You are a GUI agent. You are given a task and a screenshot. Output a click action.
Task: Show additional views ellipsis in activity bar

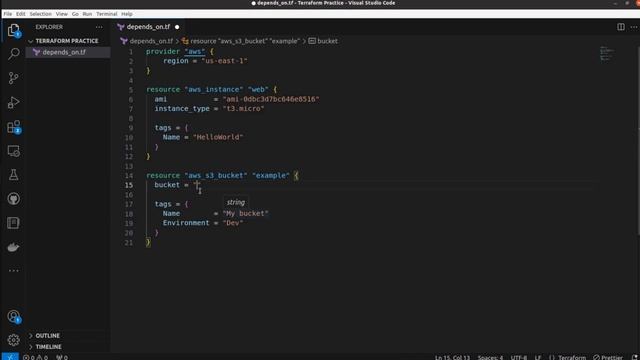tap(13, 271)
